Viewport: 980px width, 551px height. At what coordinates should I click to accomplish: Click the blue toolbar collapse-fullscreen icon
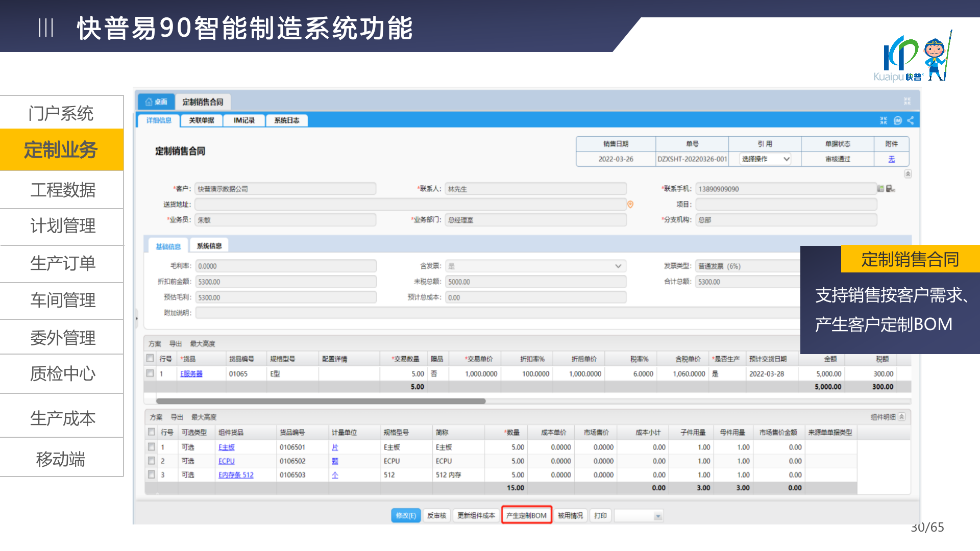click(884, 120)
